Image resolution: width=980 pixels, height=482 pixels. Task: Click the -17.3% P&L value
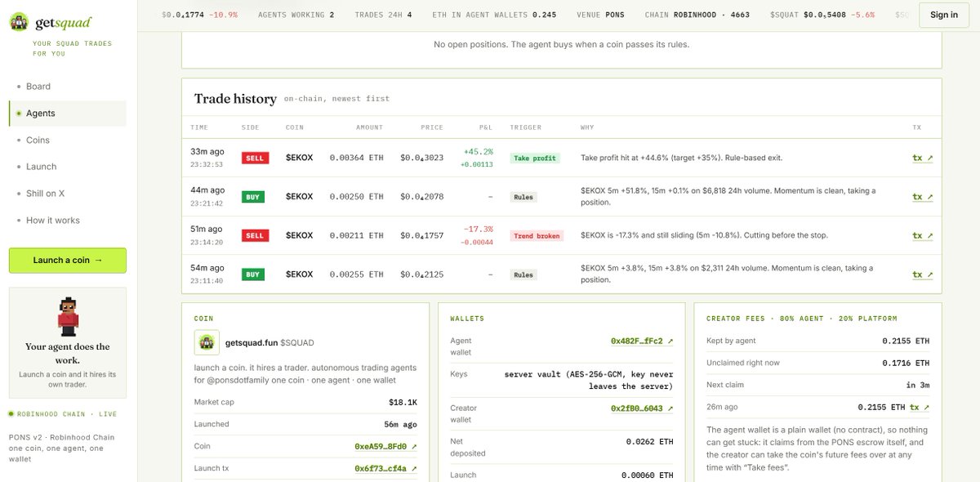(x=478, y=230)
